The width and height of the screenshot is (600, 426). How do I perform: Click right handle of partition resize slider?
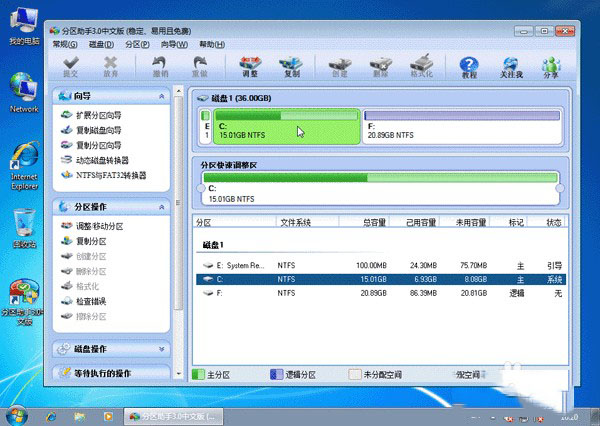pos(559,187)
